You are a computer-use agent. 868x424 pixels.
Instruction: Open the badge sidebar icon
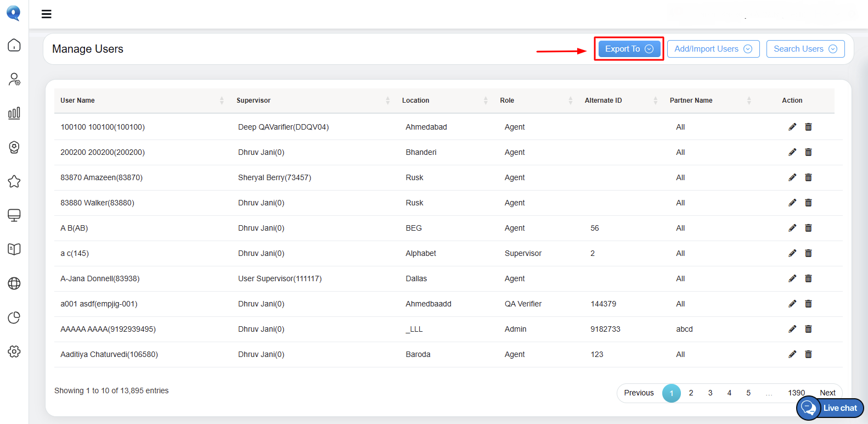click(x=14, y=147)
